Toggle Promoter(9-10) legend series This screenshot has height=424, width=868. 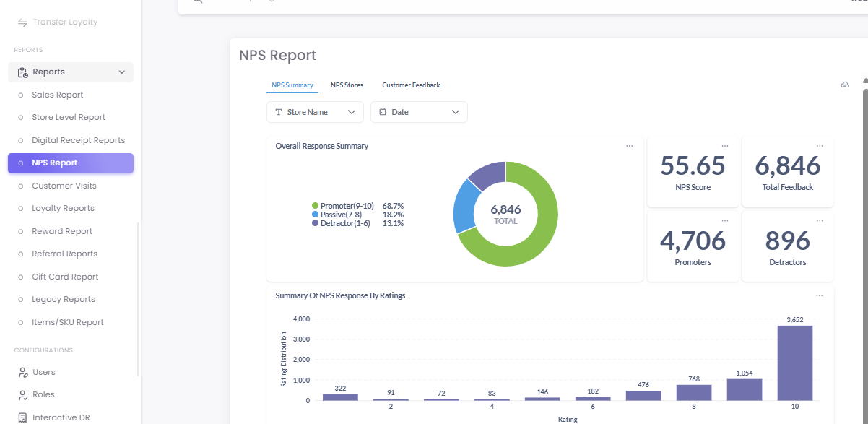(346, 206)
